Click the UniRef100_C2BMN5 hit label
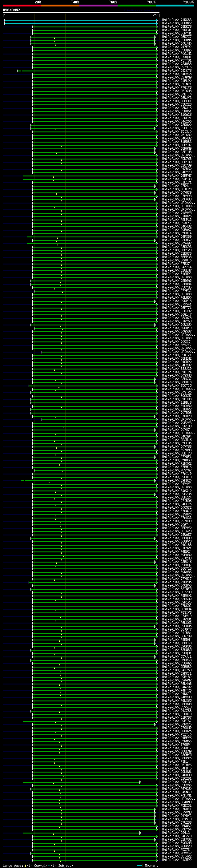The width and height of the screenshot is (197, 868). (177, 40)
